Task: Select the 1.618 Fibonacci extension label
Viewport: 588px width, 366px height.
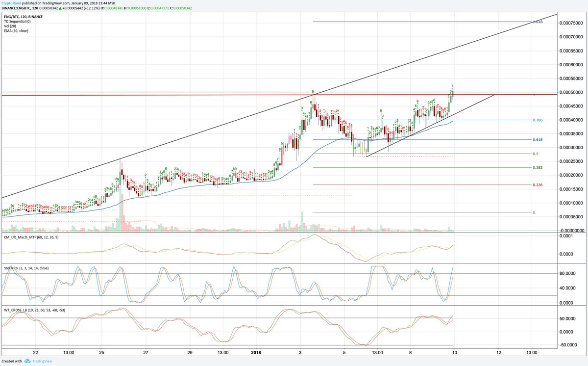Action: pos(538,22)
